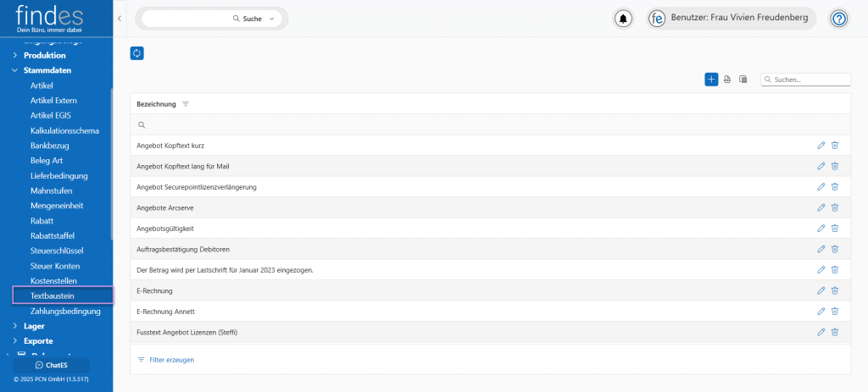
Task: Open the notifications bell
Action: [x=624, y=19]
